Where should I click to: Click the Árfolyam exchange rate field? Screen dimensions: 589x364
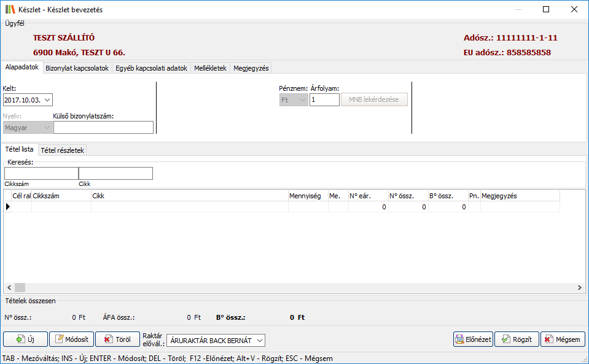click(x=324, y=99)
